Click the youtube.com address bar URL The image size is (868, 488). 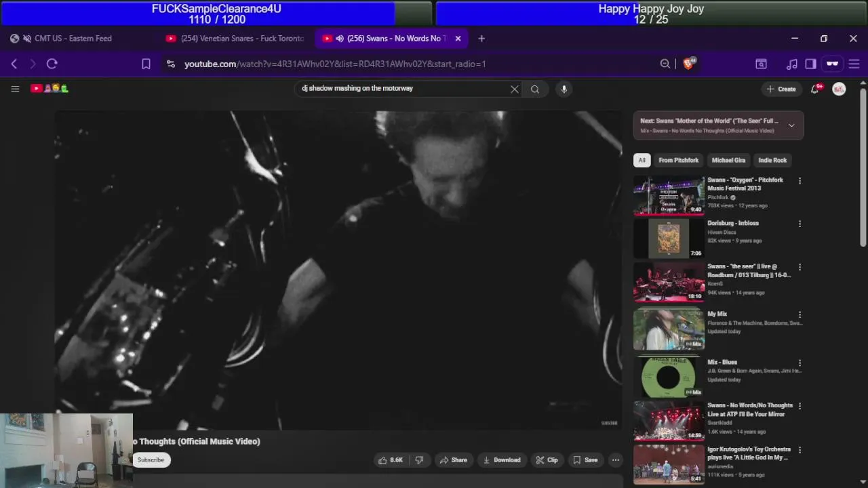[x=335, y=64]
